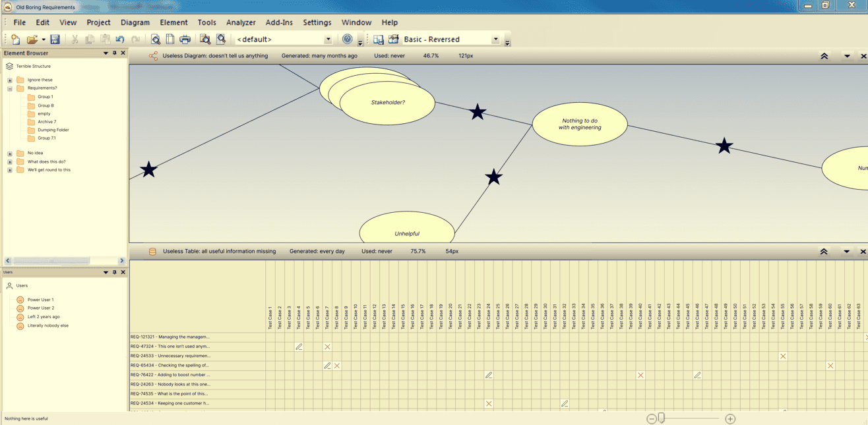Click REQ-121321 - Managing the managem... row
Screen dimensions: 868x425
(x=170, y=337)
